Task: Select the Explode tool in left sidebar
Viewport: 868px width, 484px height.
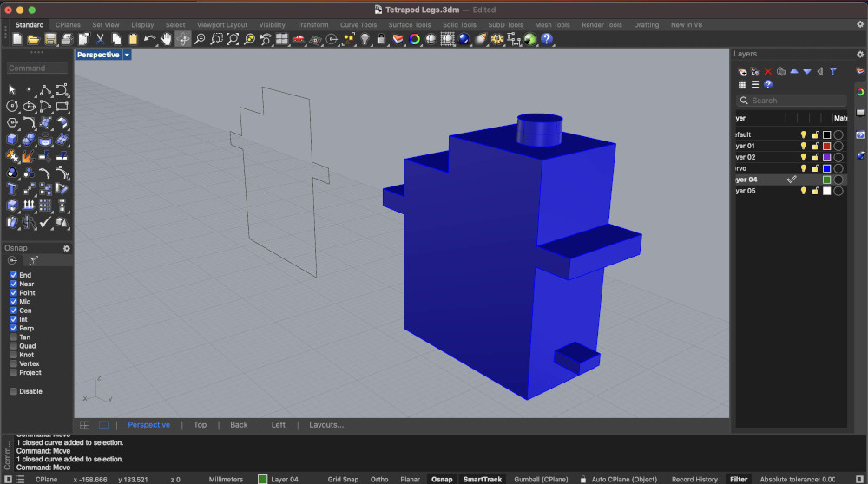Action: point(29,156)
